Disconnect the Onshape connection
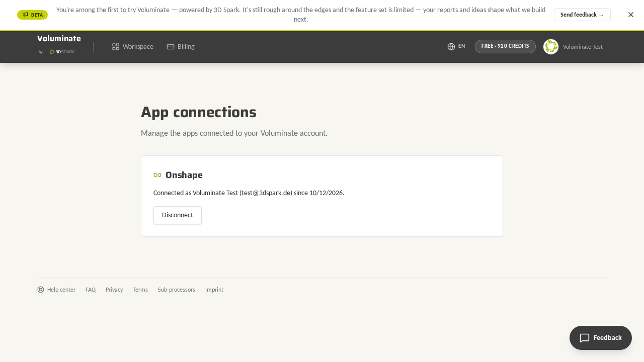The image size is (644, 362). 178,215
